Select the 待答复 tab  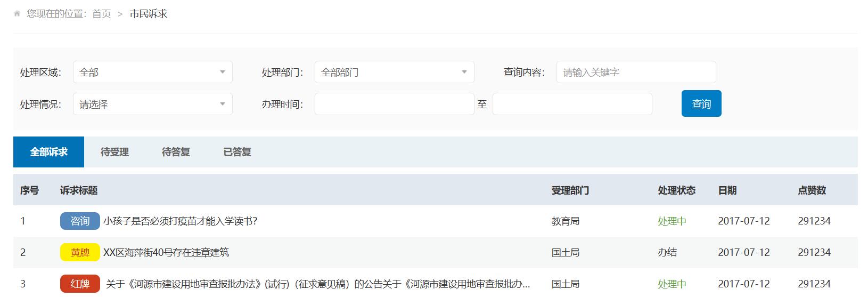pos(176,152)
